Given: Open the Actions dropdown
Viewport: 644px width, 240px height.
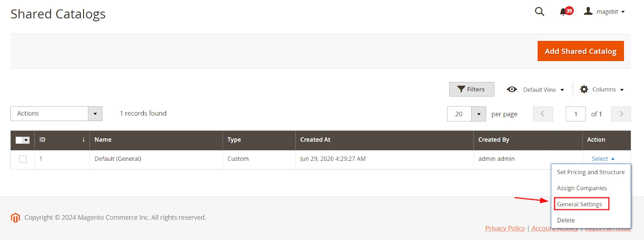Looking at the screenshot, I should click(56, 113).
